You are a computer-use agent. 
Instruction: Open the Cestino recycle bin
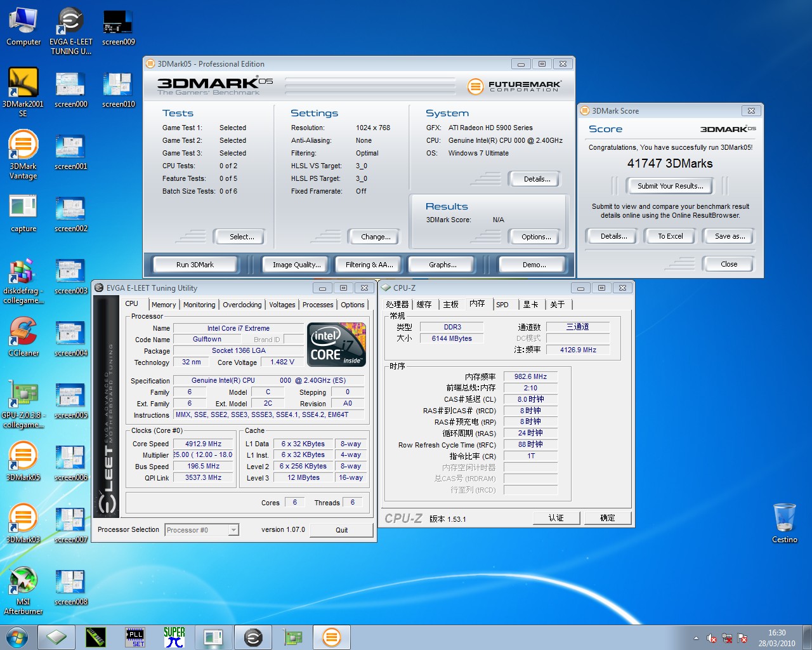click(x=784, y=523)
